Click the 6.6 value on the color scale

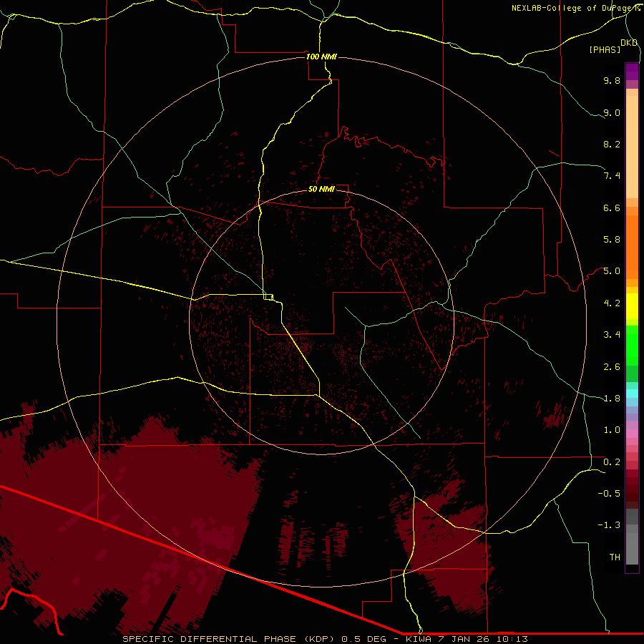[x=612, y=208]
